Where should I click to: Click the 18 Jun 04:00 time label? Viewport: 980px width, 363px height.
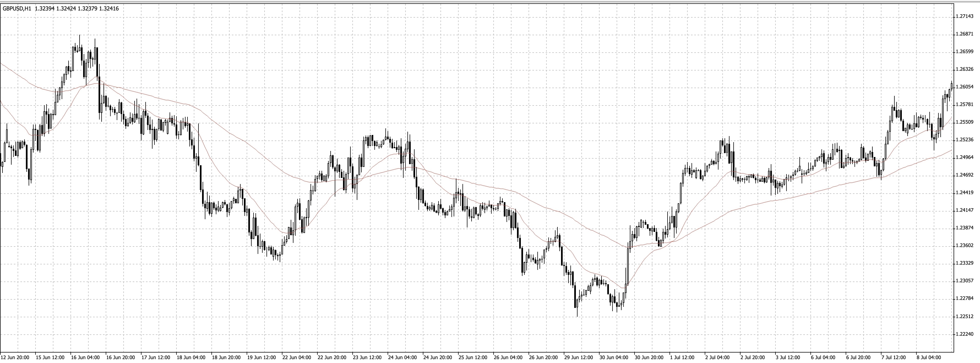click(191, 358)
